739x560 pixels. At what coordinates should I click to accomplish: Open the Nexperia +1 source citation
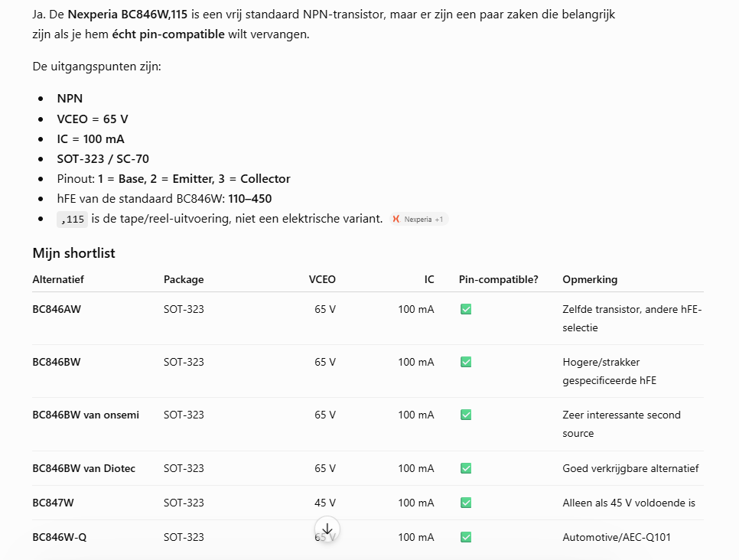[x=419, y=220]
